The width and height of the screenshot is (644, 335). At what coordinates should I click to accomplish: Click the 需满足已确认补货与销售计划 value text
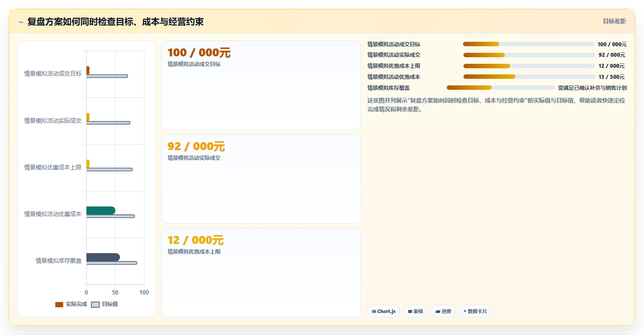click(592, 88)
